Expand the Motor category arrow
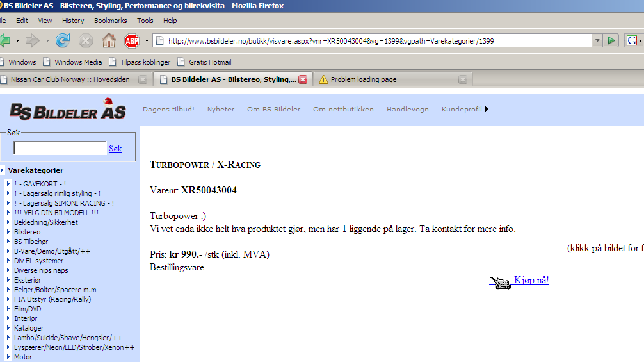This screenshot has height=362, width=644. (8, 357)
